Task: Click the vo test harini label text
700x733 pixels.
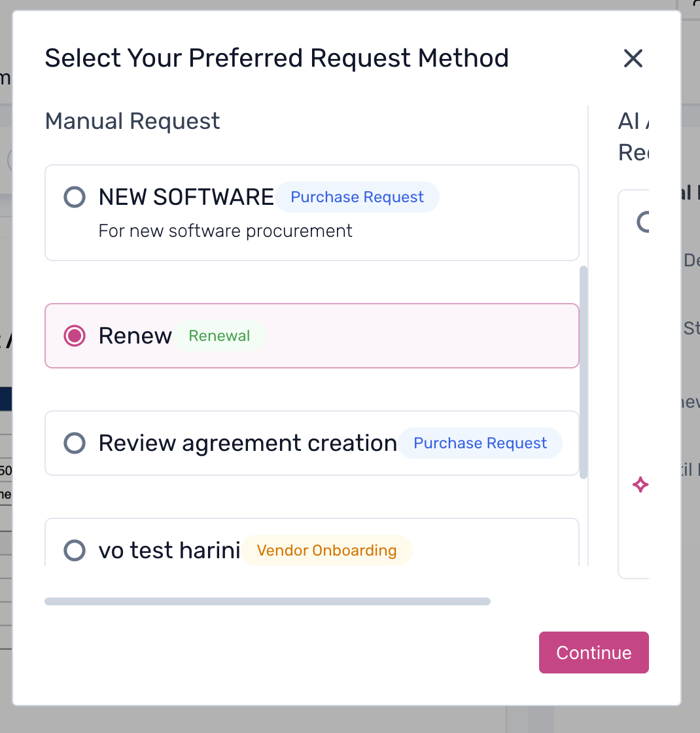Action: click(169, 550)
